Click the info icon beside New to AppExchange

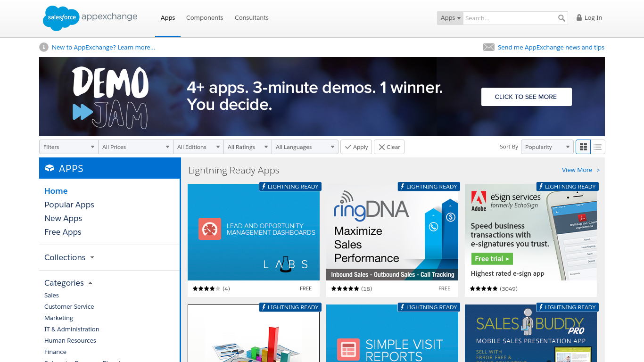point(44,47)
